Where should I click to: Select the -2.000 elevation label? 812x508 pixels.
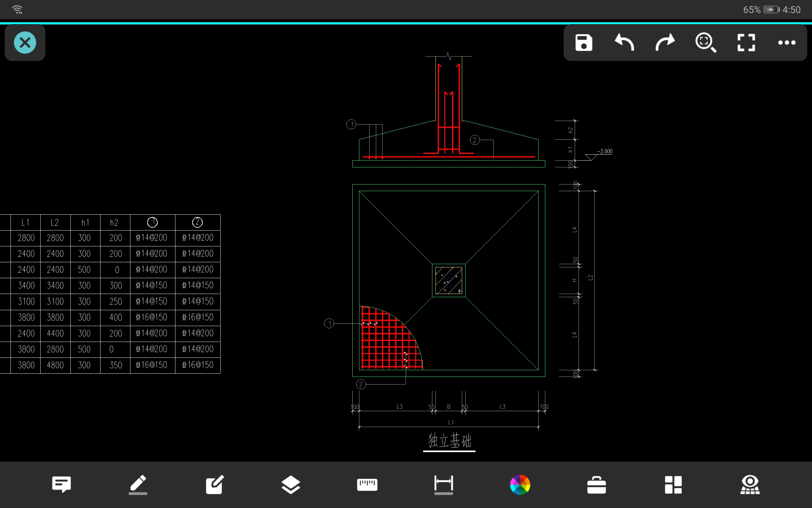(605, 151)
